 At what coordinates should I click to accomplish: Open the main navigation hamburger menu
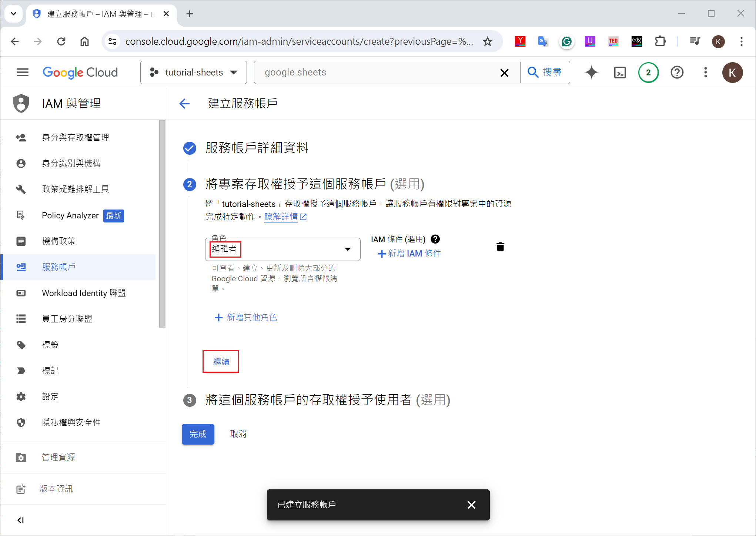pos(22,73)
